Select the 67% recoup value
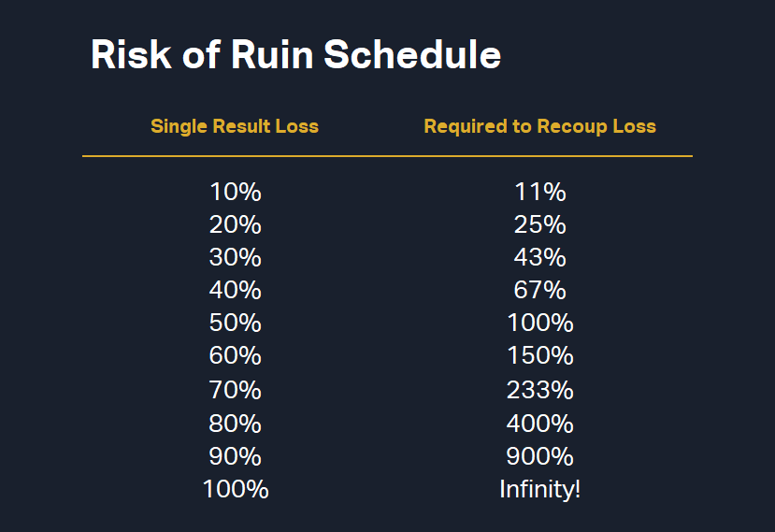The width and height of the screenshot is (775, 532). [x=539, y=291]
